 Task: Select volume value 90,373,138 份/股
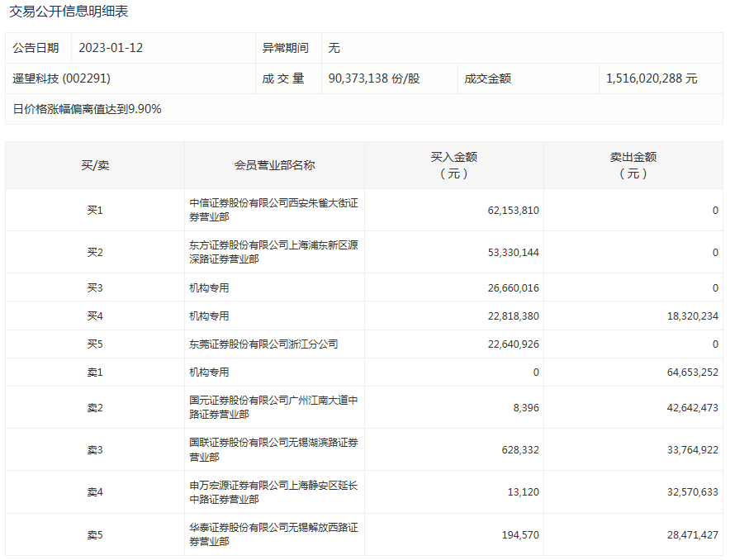(374, 78)
